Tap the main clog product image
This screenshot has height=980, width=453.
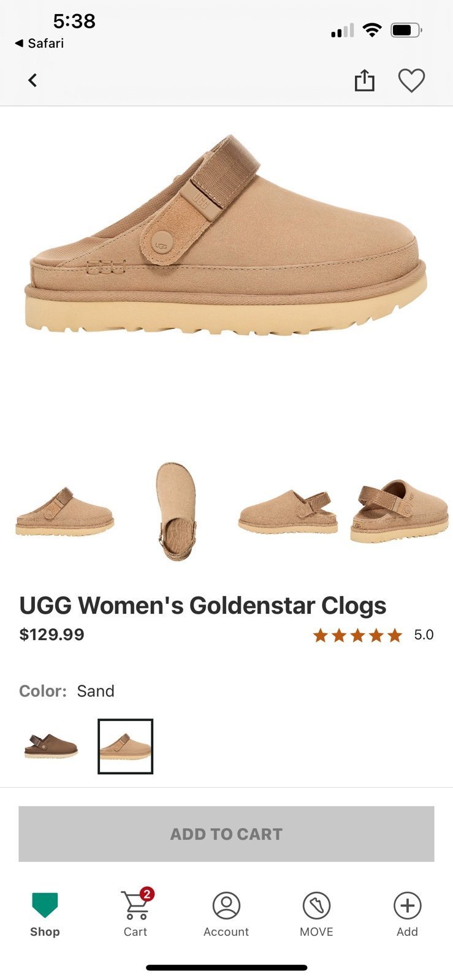(x=226, y=235)
